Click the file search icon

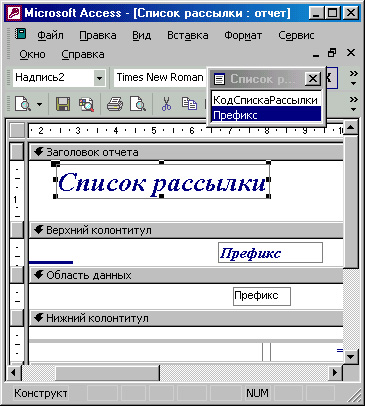[86, 104]
